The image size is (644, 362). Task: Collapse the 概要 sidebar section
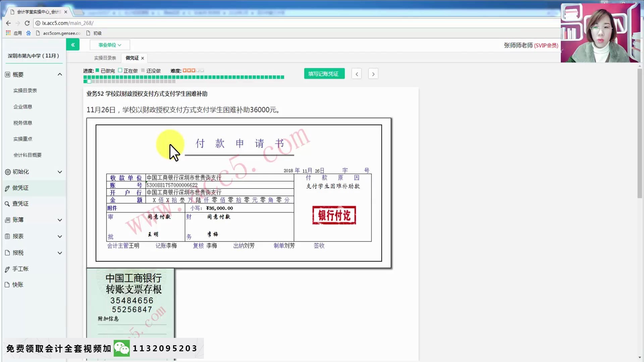point(60,74)
